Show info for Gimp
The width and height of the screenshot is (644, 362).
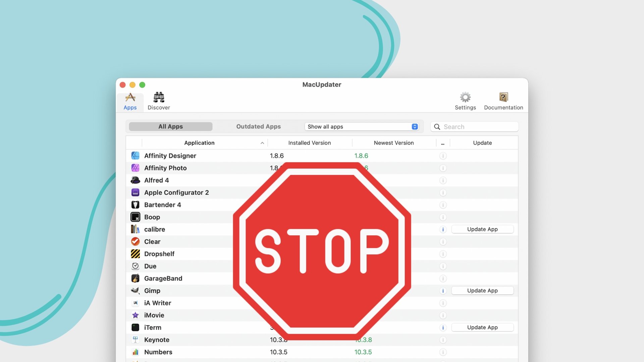tap(443, 291)
